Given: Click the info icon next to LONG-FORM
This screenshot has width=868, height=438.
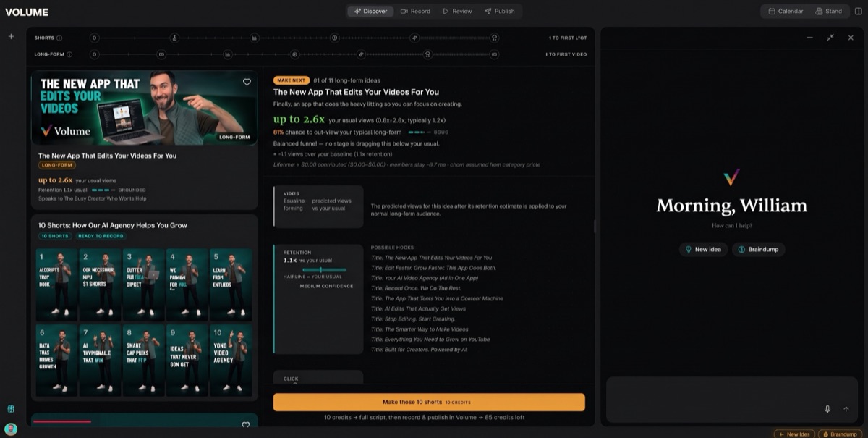Looking at the screenshot, I should pos(69,54).
